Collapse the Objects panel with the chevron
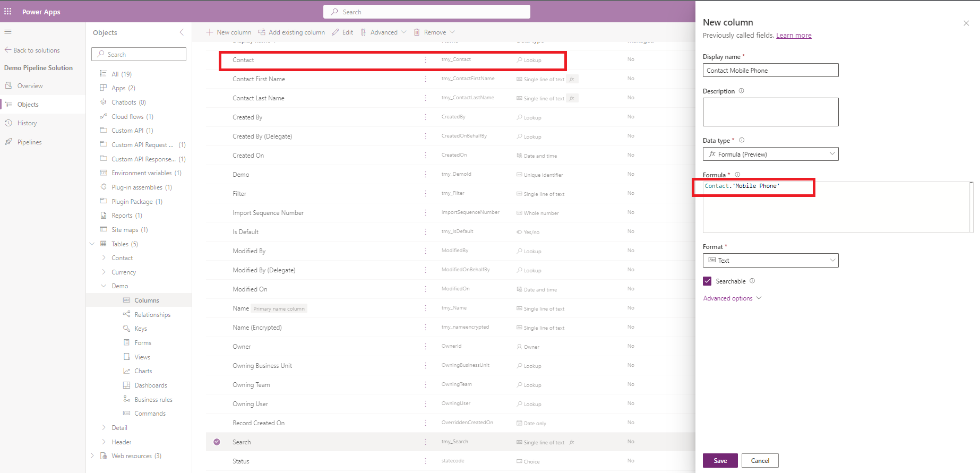 [182, 32]
